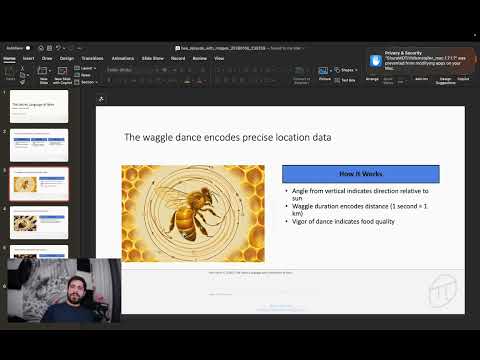Click the New Slide icon
Viewport: 480px width, 360px height.
[x=42, y=71]
